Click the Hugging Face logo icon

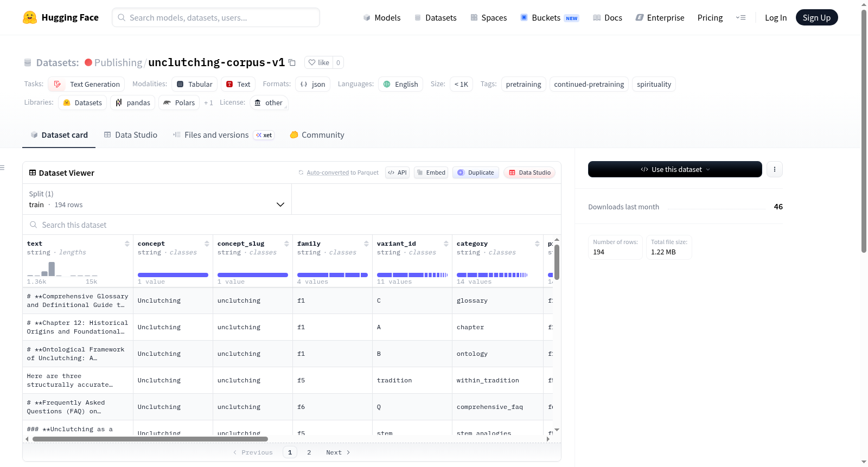point(30,17)
